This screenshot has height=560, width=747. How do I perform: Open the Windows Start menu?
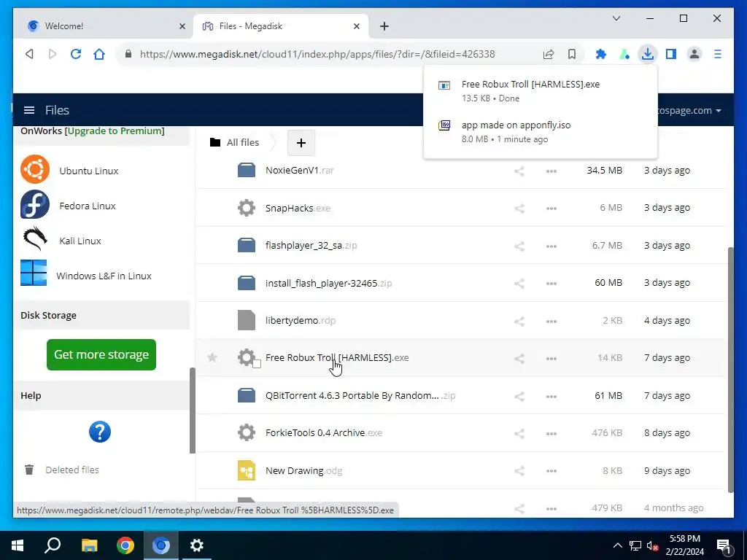coord(18,545)
